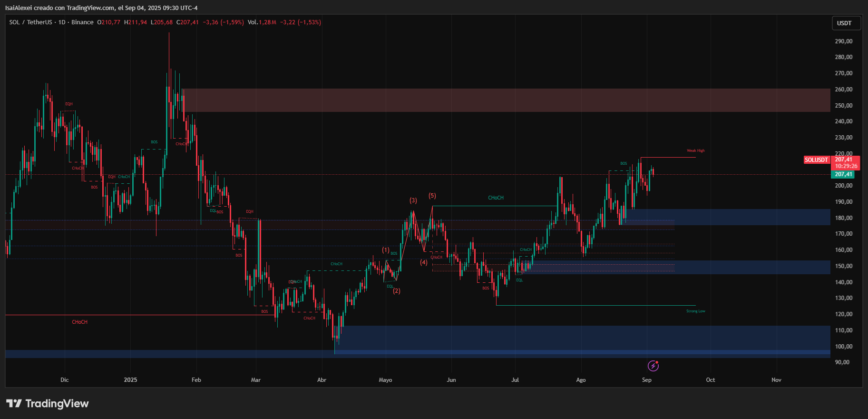Click the 1D timeframe in the chart legend

pos(62,22)
